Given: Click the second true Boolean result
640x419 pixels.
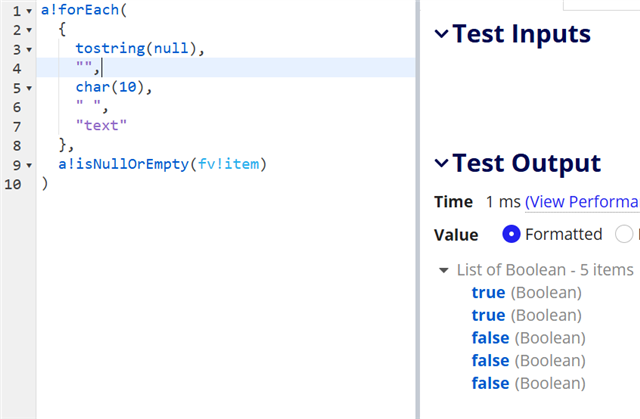Looking at the screenshot, I should tap(488, 315).
